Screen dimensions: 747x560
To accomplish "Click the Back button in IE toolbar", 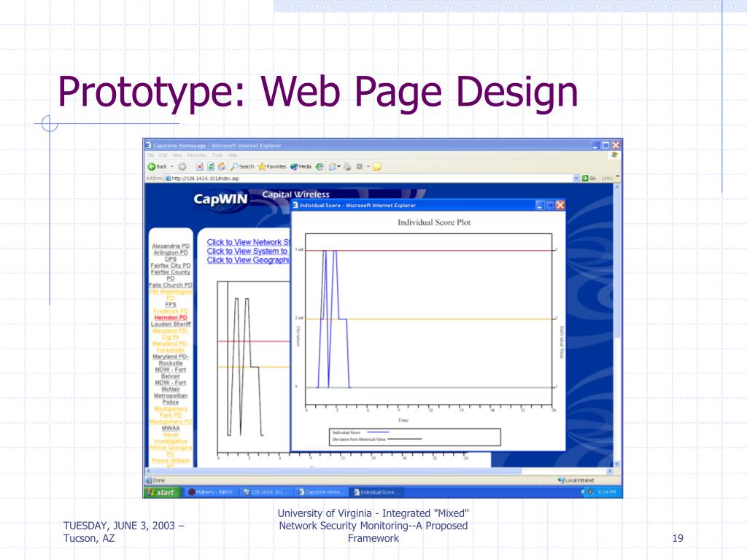I will tap(158, 167).
